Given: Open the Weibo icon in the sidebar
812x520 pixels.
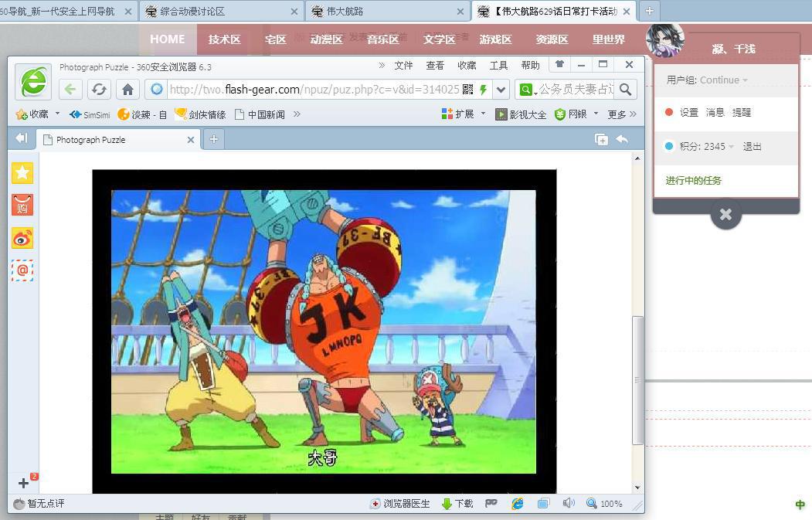Looking at the screenshot, I should click(x=22, y=238).
